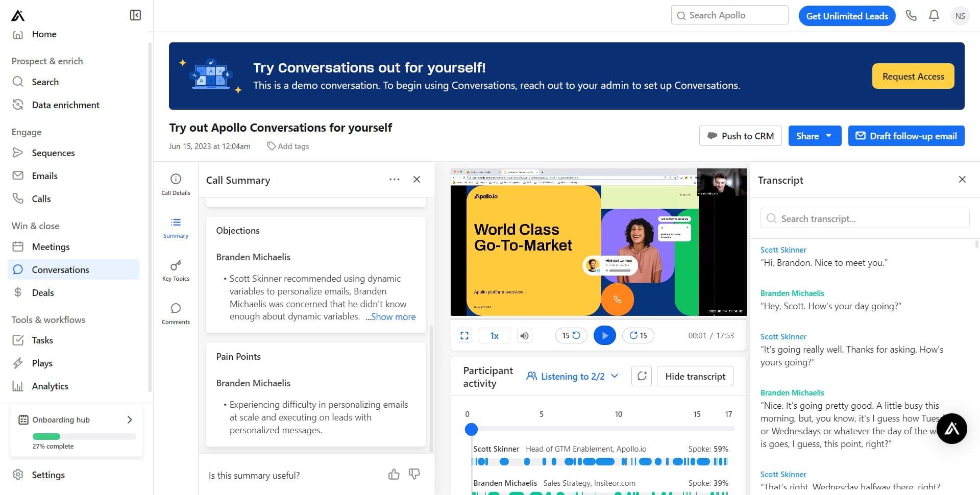Screen dimensions: 980x495
Task: Expand the Onboarding hub
Action: [x=130, y=419]
